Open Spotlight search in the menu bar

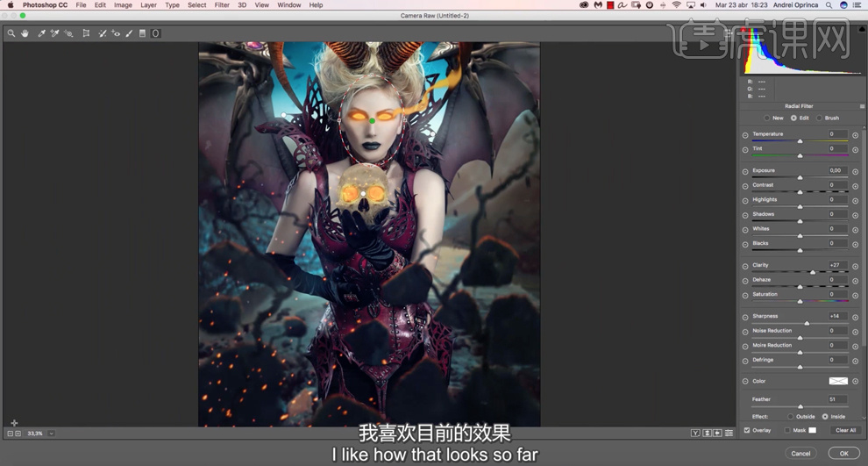point(829,5)
